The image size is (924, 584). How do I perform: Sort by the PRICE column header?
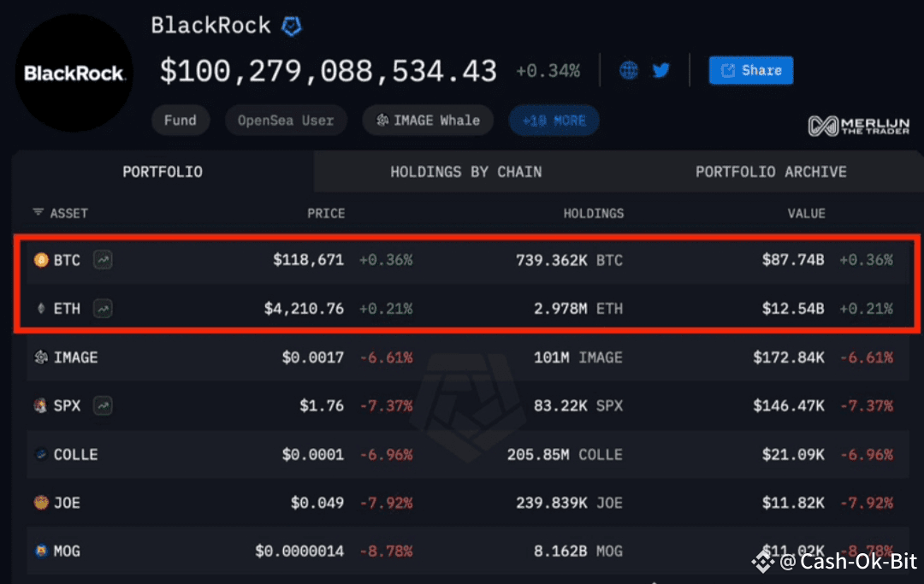(326, 213)
